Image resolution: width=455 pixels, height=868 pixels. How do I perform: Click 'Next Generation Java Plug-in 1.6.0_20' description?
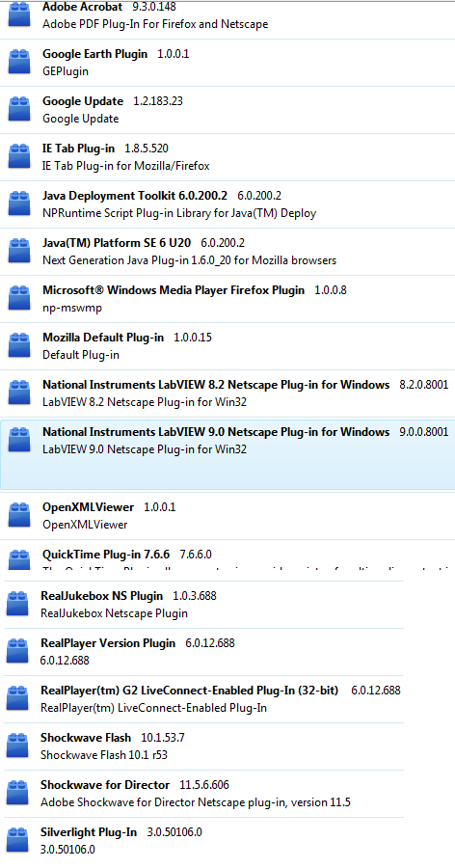click(189, 260)
